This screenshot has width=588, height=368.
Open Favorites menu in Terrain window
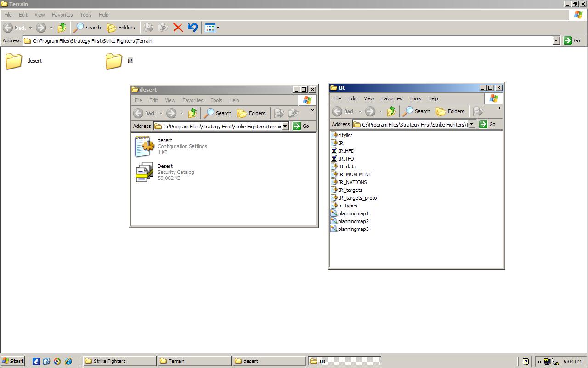point(62,15)
